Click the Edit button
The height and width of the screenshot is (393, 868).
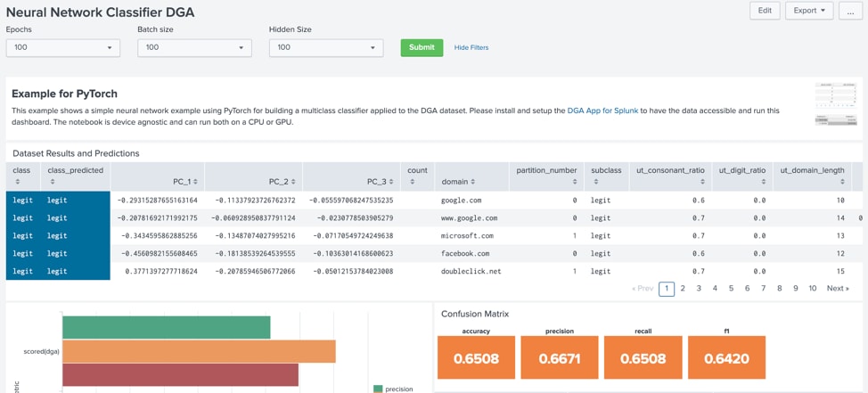point(765,11)
